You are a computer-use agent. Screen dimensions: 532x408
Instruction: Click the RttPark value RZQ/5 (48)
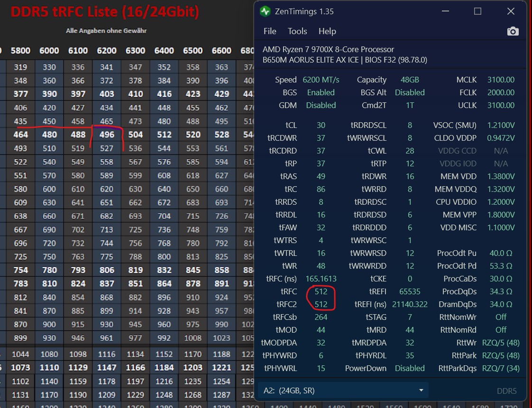(501, 355)
